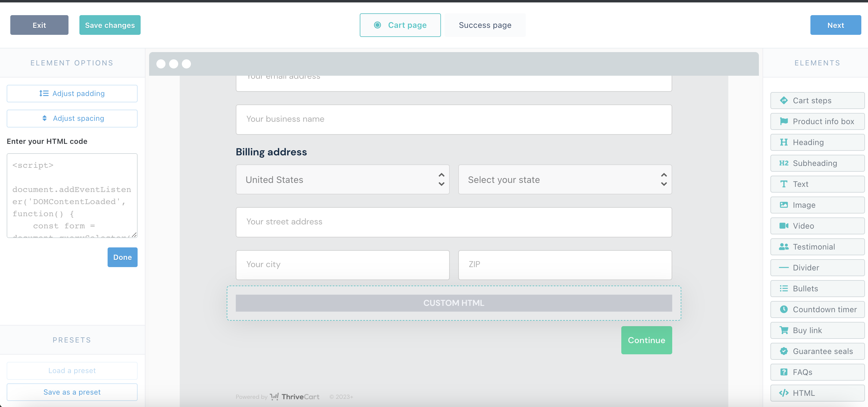
Task: Click into the HTML code textarea
Action: pos(72,195)
